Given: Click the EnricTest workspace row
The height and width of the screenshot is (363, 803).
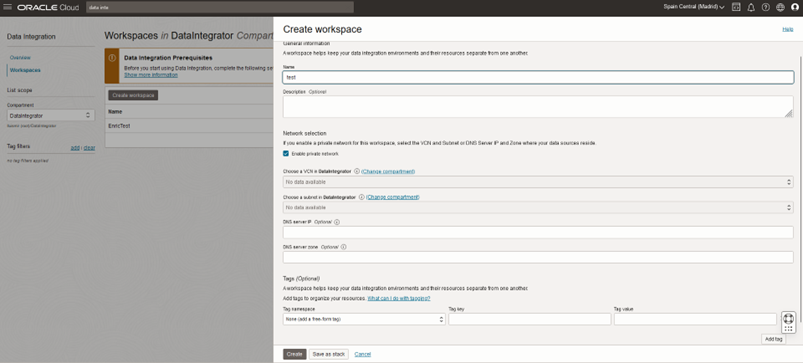Looking at the screenshot, I should coord(189,125).
